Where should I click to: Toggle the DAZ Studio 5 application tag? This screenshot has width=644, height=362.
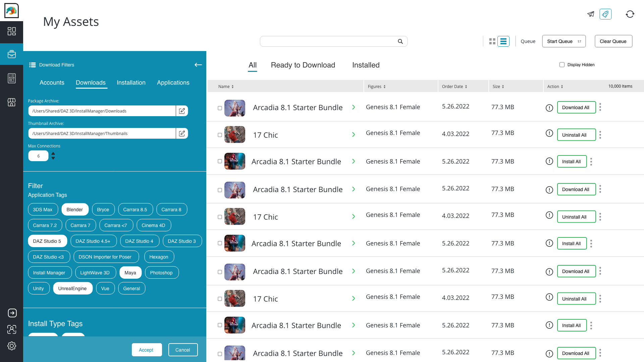point(47,241)
